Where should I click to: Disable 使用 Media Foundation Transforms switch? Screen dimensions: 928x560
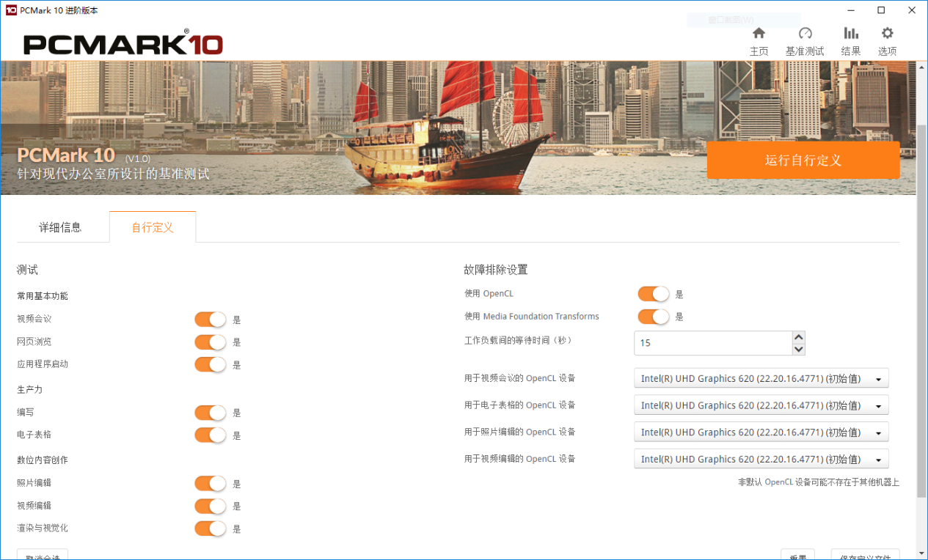654,317
